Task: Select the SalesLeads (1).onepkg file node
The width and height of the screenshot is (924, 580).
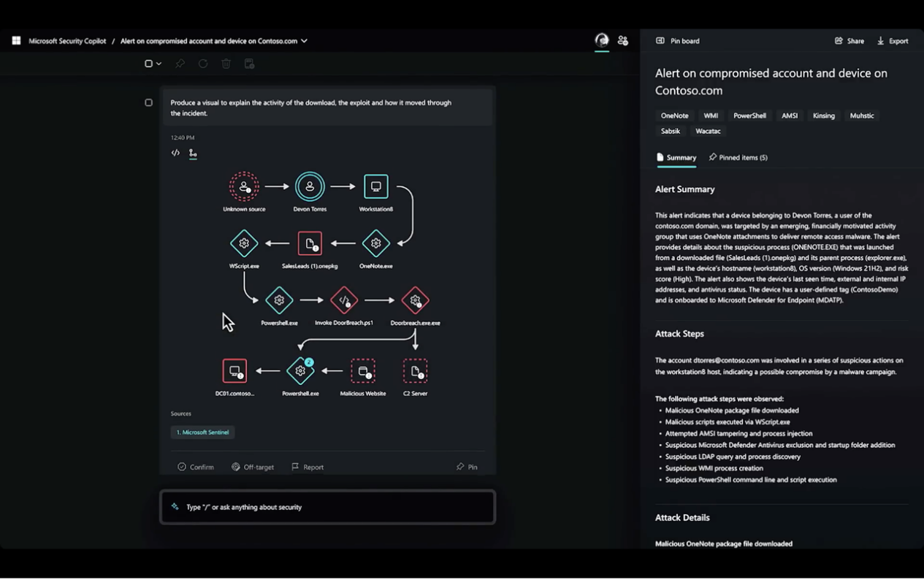Action: (x=310, y=243)
